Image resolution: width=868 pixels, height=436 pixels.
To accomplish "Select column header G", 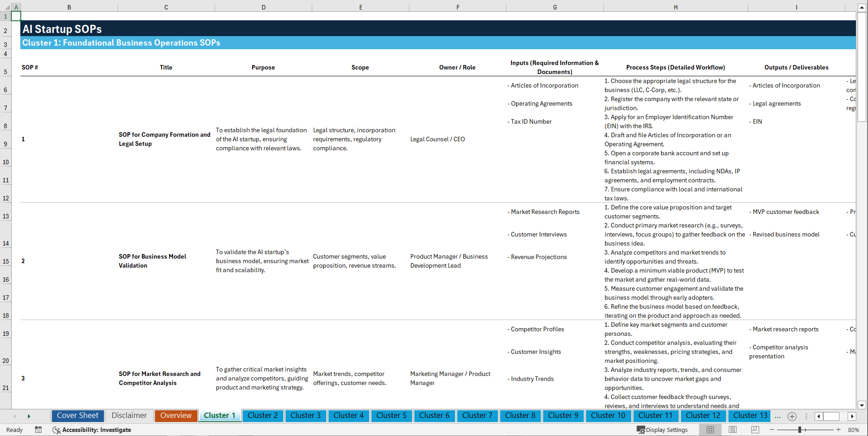I will 554,7.
